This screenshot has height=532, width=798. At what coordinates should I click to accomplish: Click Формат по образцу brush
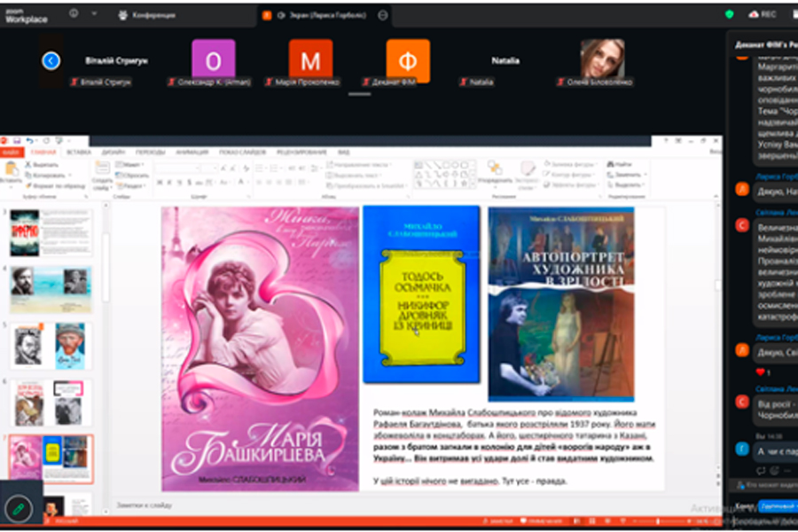[x=55, y=186]
